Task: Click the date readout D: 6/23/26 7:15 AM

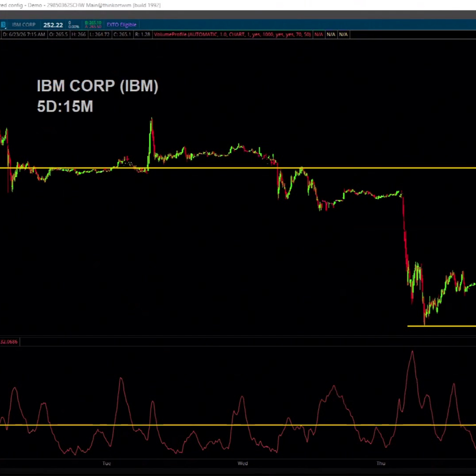Action: tap(24, 34)
